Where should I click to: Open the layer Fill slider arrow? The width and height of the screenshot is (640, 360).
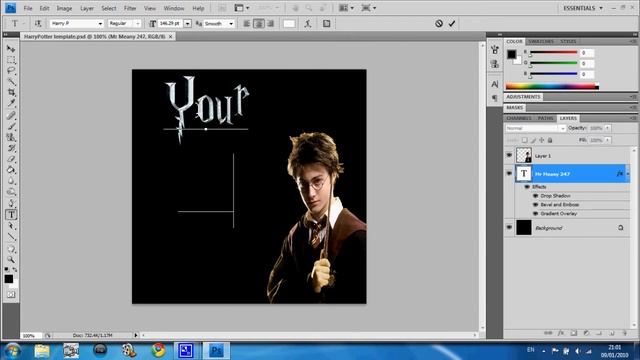[608, 140]
